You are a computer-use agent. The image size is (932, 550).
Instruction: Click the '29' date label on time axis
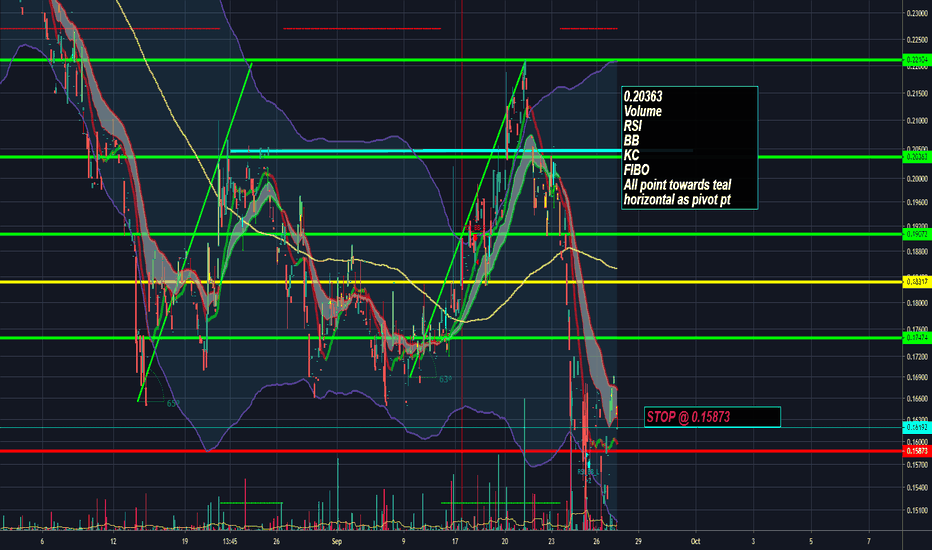(638, 542)
